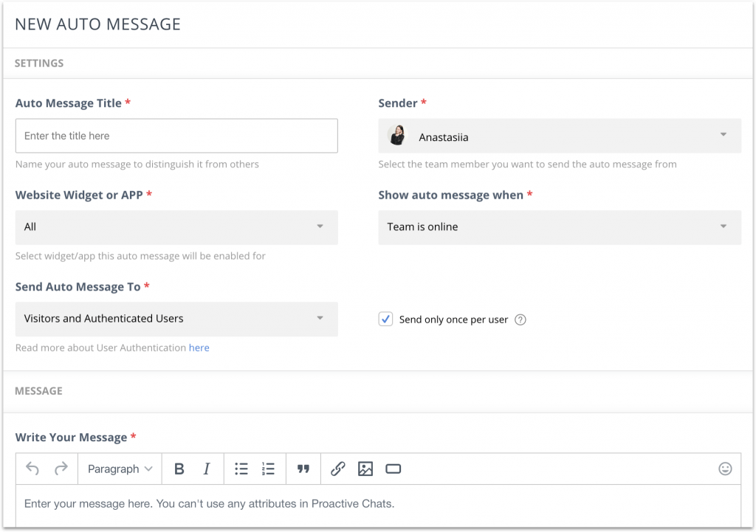Click the Auto Message Title input field
Screen dimensions: 756x532
(x=176, y=136)
